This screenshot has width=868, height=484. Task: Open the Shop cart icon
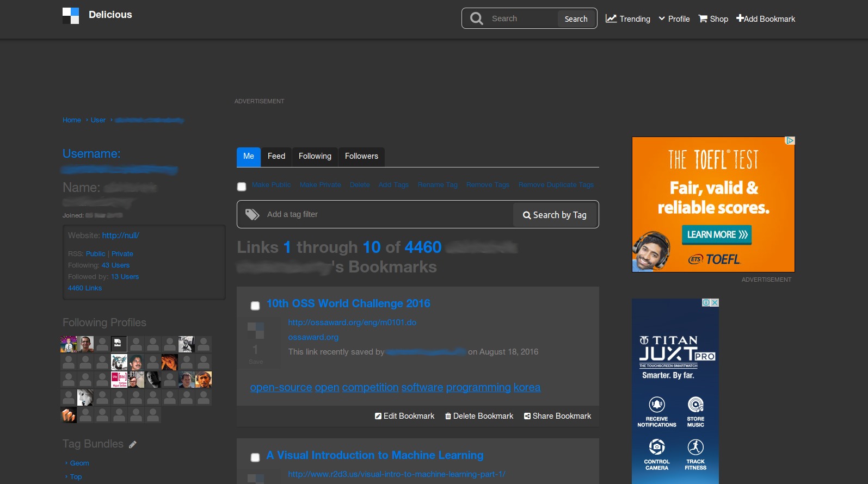(703, 18)
